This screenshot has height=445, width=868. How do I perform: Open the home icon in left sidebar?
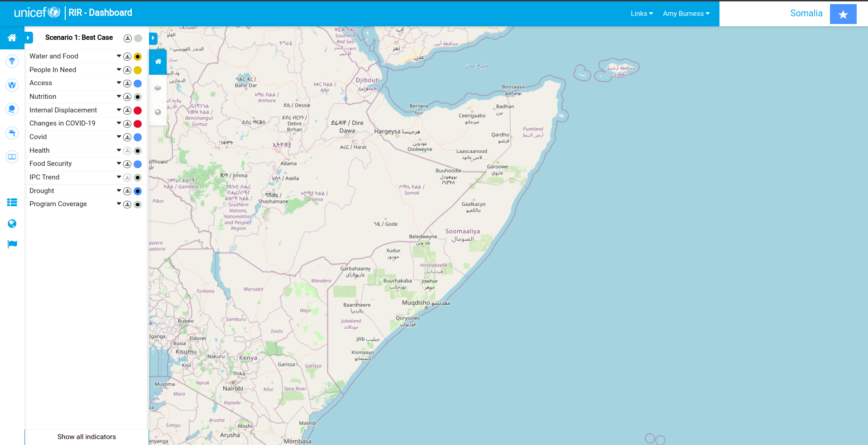point(12,38)
